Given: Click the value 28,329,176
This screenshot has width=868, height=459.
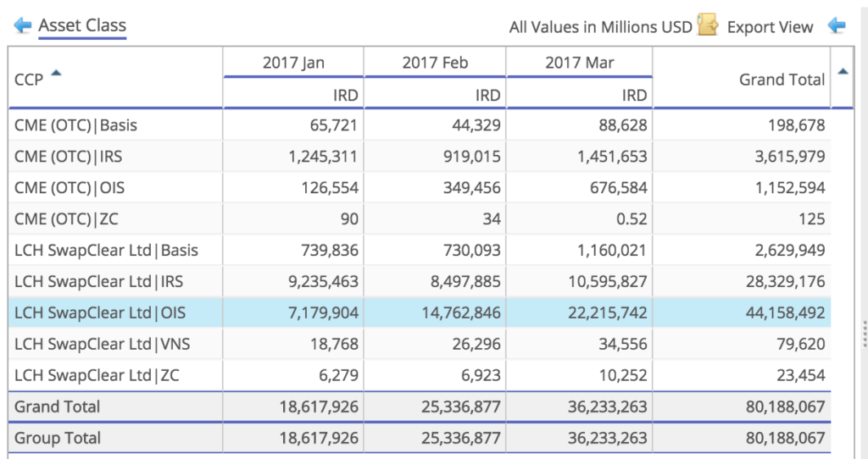Looking at the screenshot, I should coord(786,282).
